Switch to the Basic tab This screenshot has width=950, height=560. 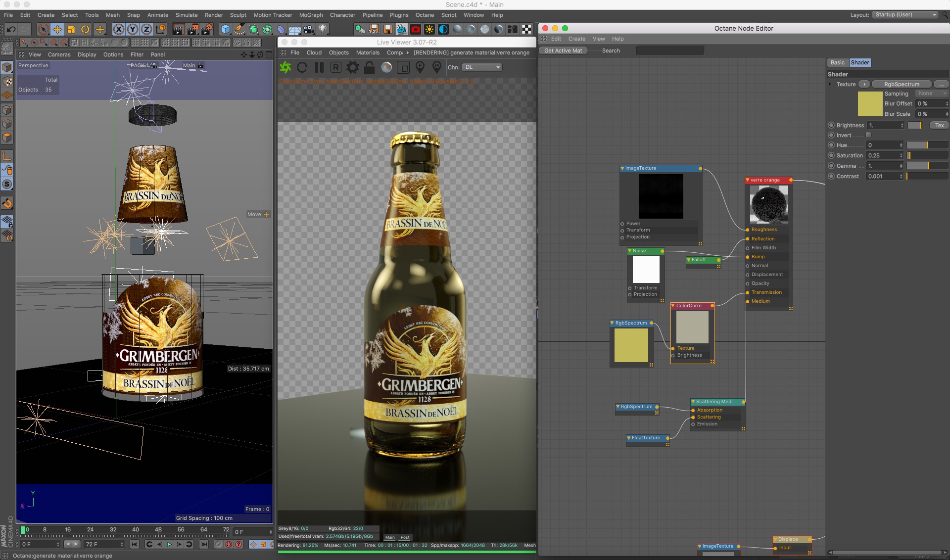pyautogui.click(x=837, y=62)
